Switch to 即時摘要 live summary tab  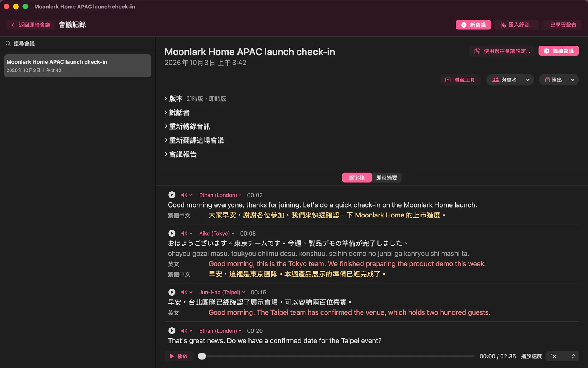tap(387, 178)
